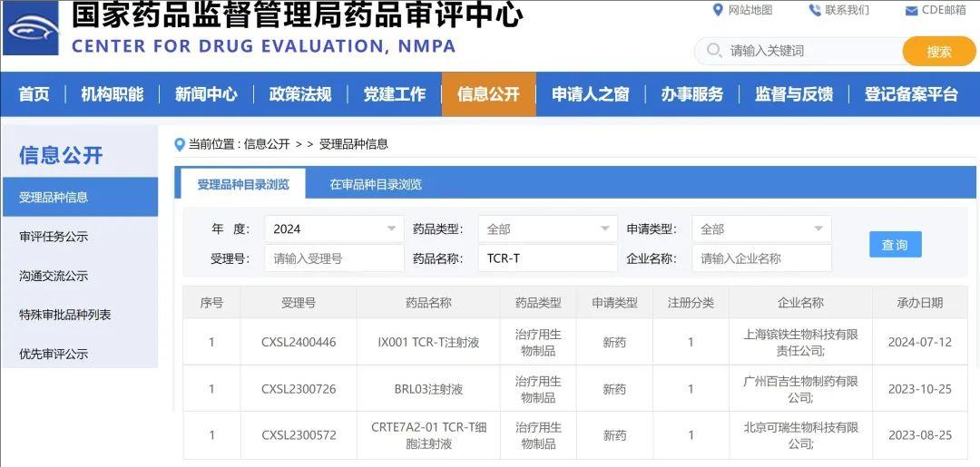Open 党建工作 navigation menu

(395, 94)
